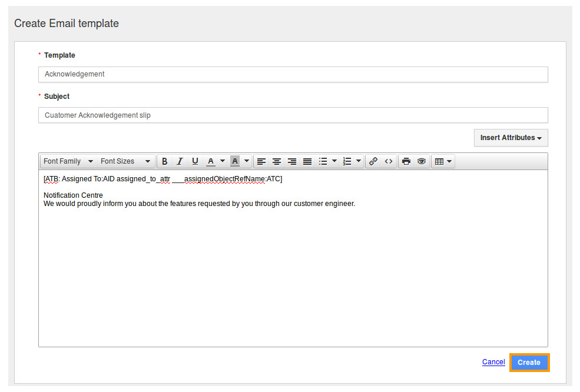Toggle underline text formatting
This screenshot has height=392, width=580.
point(195,161)
